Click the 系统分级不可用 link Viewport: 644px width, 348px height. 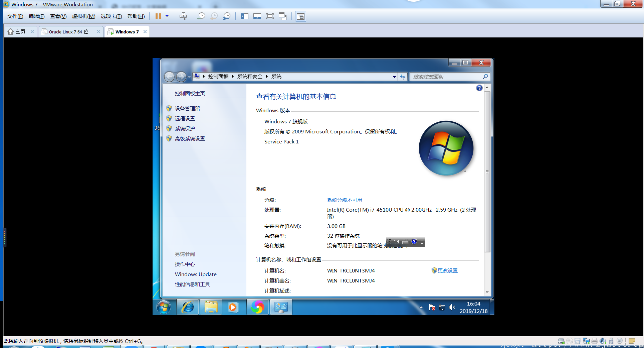[x=345, y=200]
